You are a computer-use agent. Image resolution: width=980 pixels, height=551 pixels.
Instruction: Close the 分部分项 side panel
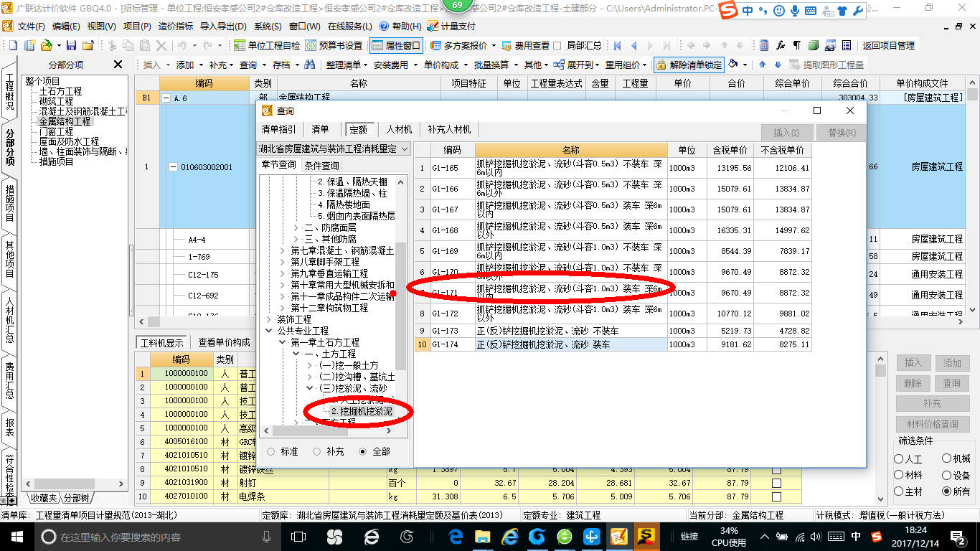118,65
